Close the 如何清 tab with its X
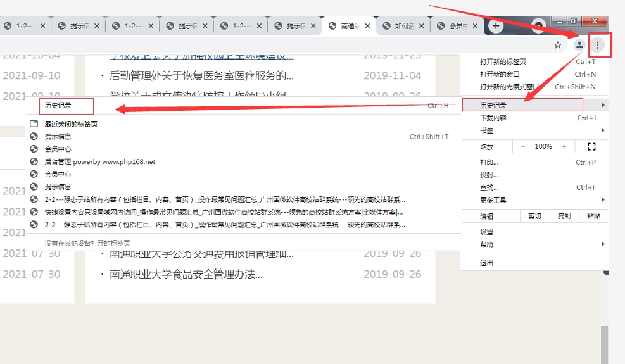Screen dimensions: 625x364 [x=420, y=26]
